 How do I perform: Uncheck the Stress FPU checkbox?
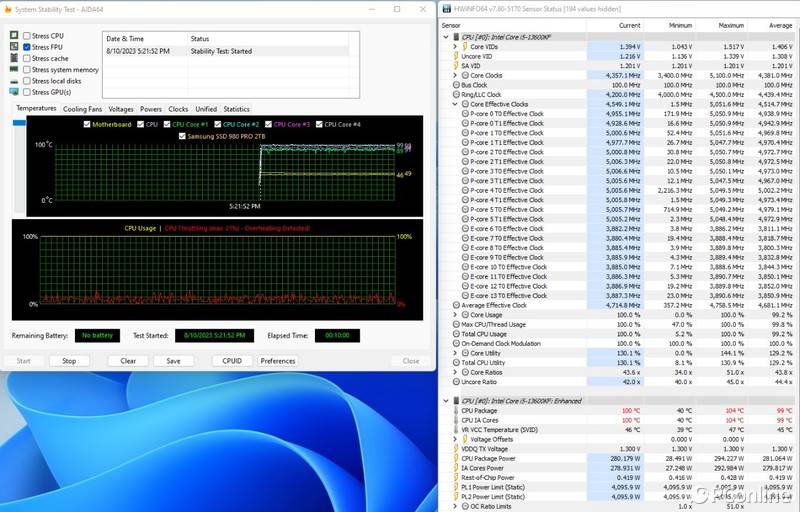click(27, 47)
